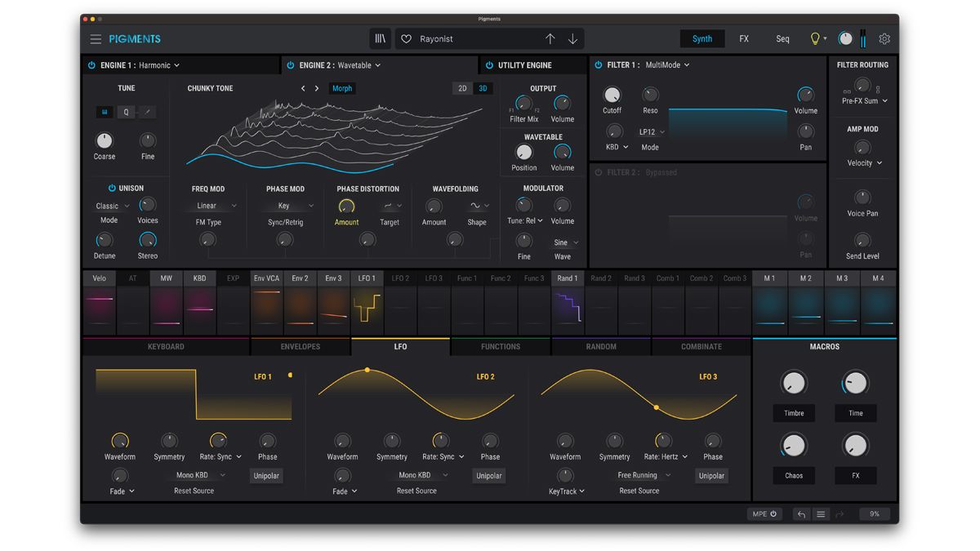The width and height of the screenshot is (980, 551).
Task: Switch to the Synth tab
Action: 702,38
